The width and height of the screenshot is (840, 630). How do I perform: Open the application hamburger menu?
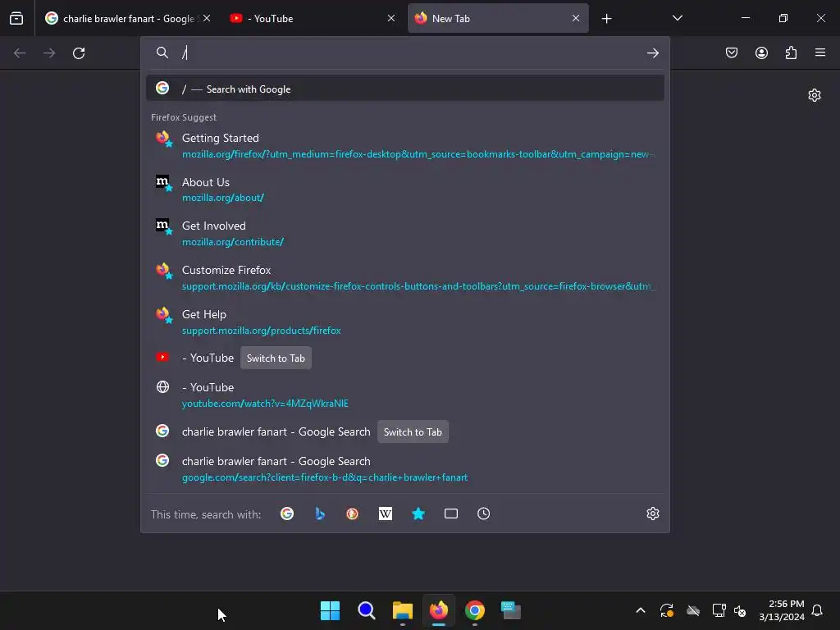coord(820,52)
